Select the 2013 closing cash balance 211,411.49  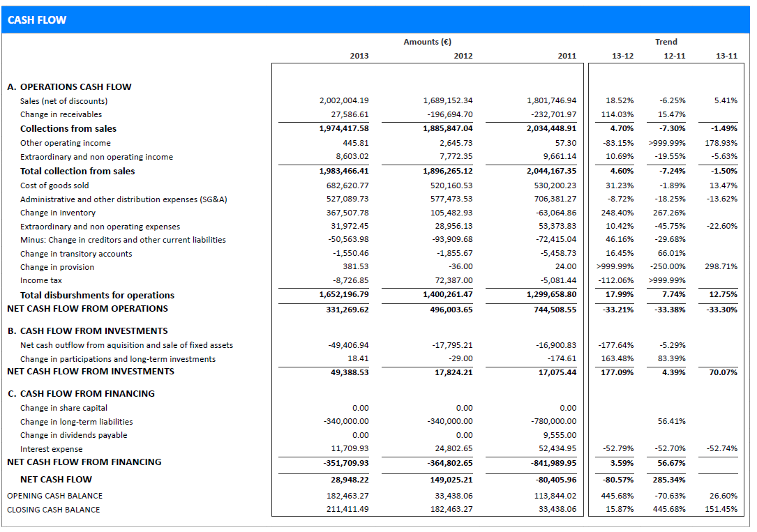pyautogui.click(x=347, y=510)
